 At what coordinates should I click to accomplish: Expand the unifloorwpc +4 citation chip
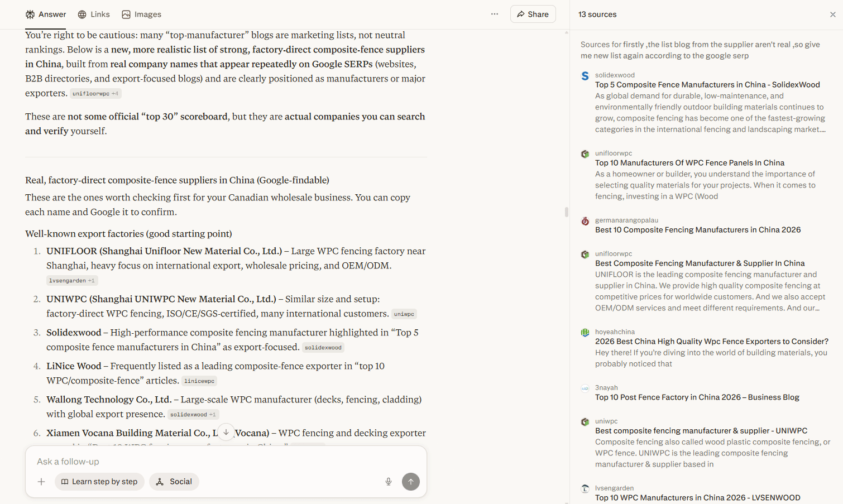[95, 94]
